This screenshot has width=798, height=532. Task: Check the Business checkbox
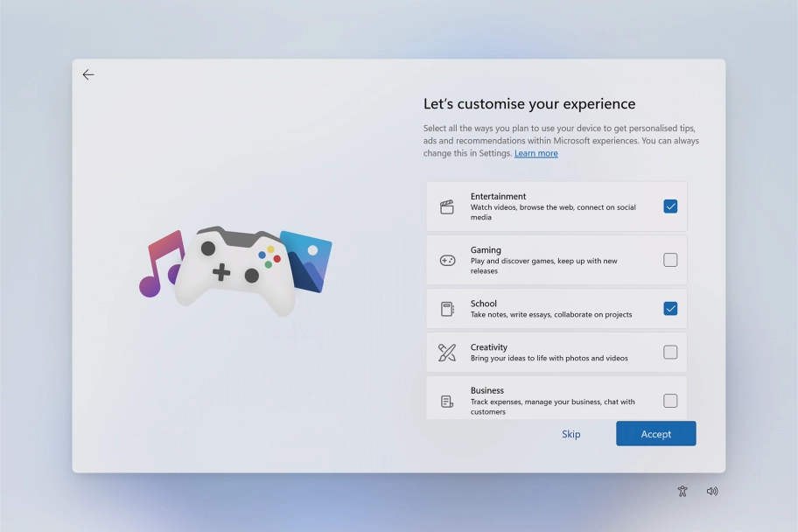(x=670, y=401)
